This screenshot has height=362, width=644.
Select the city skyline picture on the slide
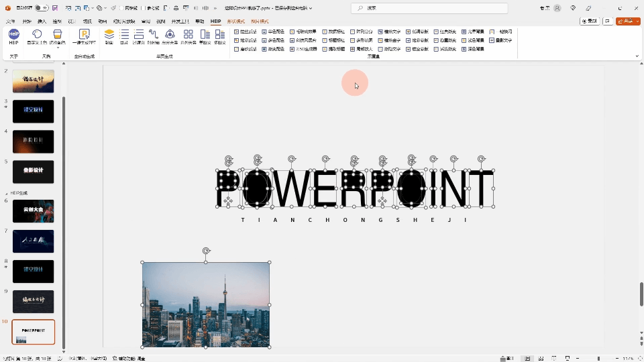(206, 305)
